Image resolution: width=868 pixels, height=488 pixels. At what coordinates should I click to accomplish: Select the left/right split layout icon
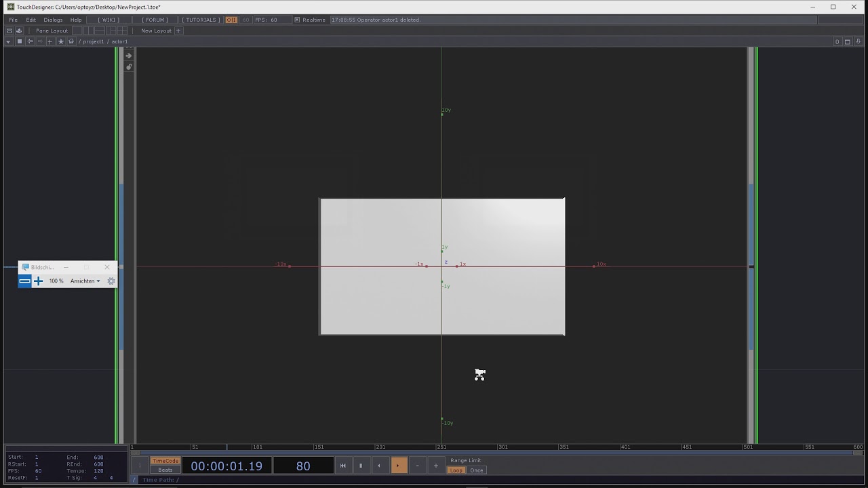coord(89,30)
